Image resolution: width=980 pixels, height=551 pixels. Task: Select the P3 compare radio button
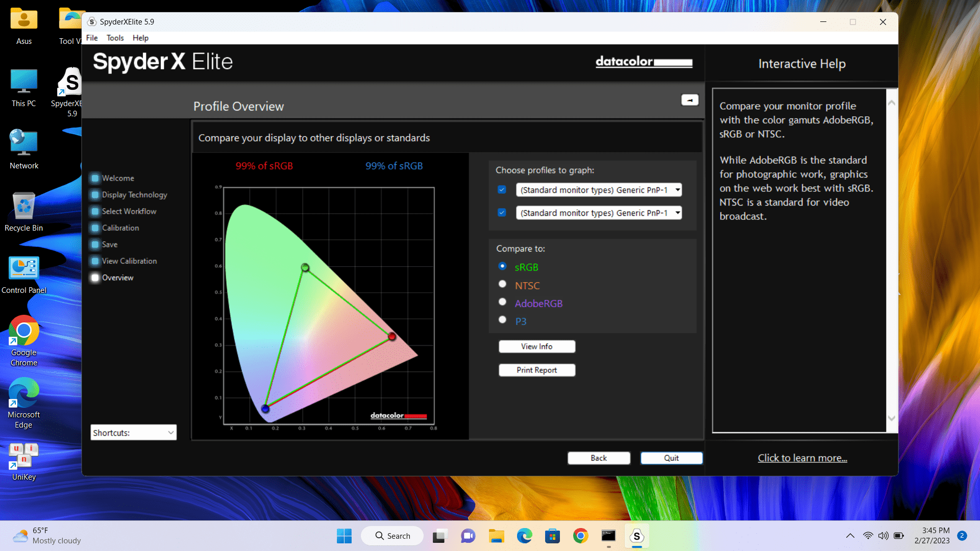[502, 320]
